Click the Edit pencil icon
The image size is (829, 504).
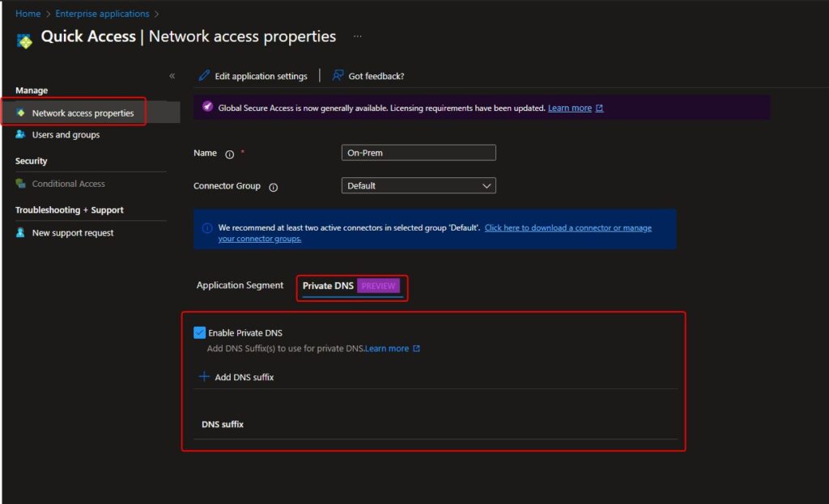point(204,75)
